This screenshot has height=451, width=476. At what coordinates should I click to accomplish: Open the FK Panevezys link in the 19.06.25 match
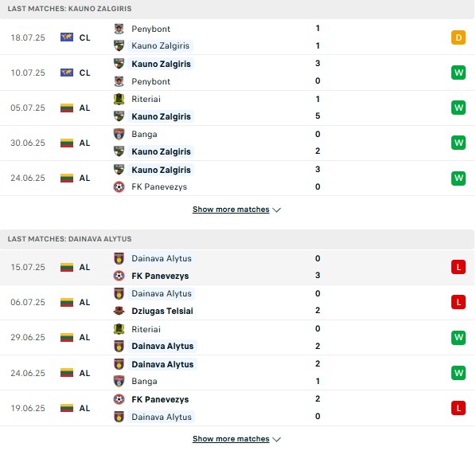(160, 399)
